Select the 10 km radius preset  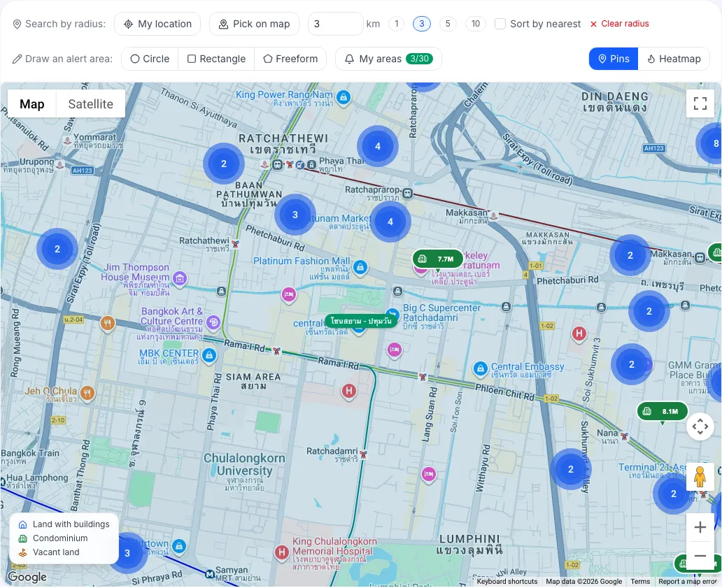tap(476, 24)
